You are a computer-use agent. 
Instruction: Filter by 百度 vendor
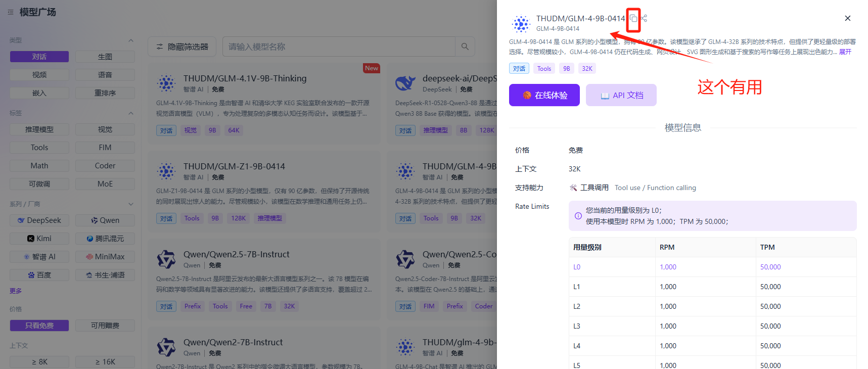39,275
